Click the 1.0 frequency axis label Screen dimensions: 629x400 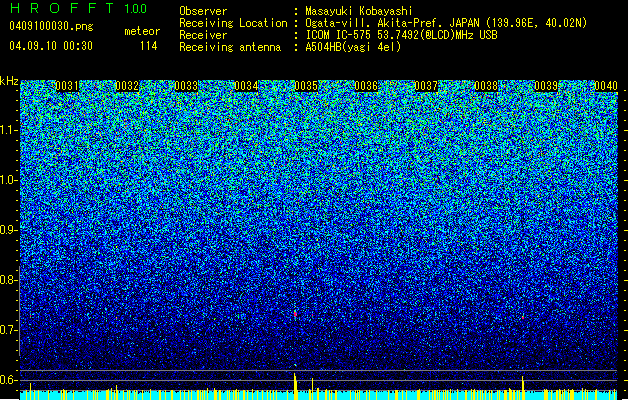pos(8,180)
